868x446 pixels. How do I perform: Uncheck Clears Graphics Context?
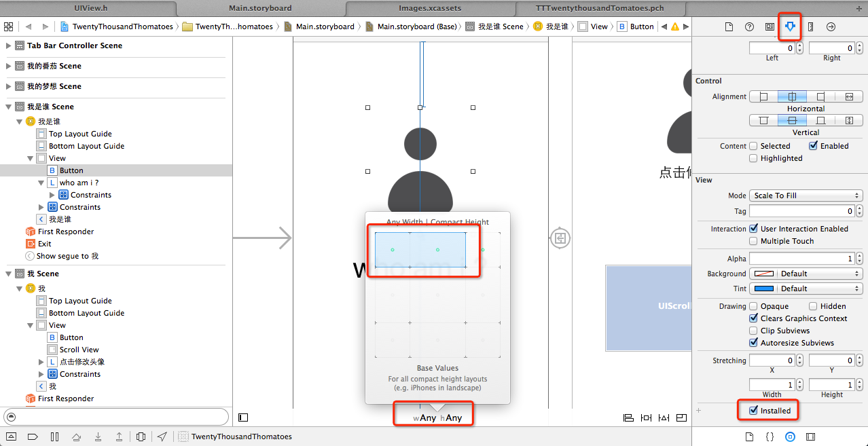pyautogui.click(x=753, y=318)
